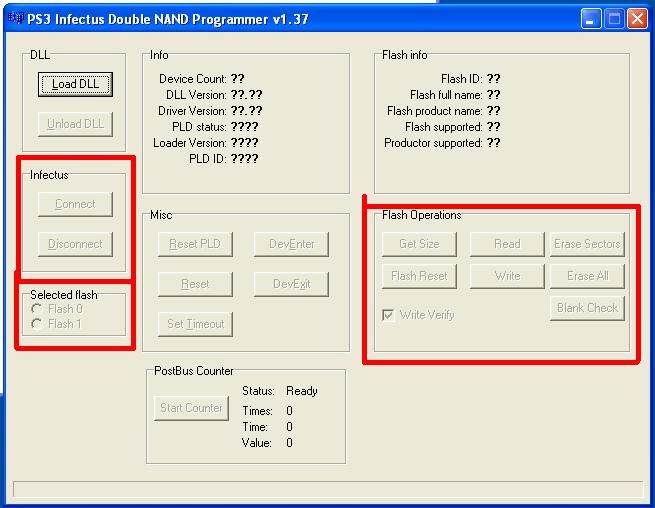Click the Load DLL button

(75, 84)
